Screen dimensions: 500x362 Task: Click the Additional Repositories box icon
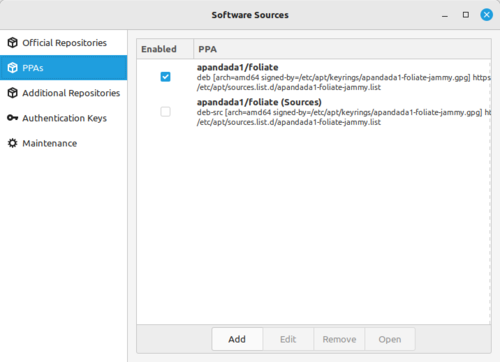[12, 93]
